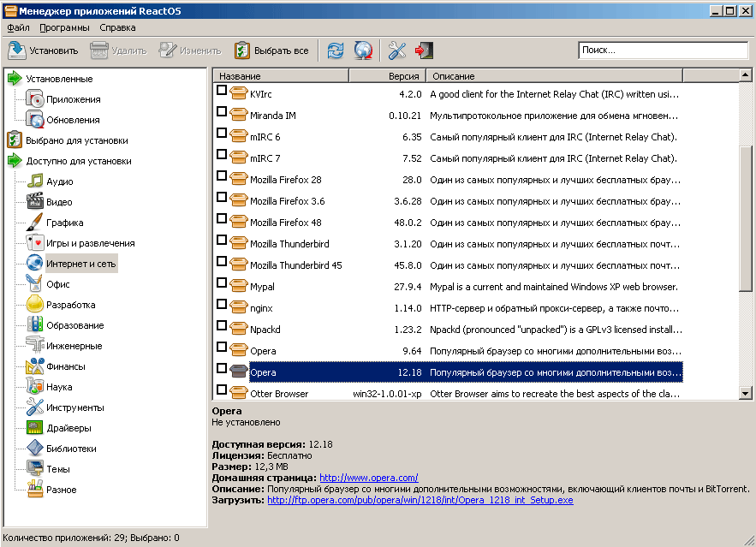
Task: Tick the checkbox next to Mypal
Action: point(222,282)
